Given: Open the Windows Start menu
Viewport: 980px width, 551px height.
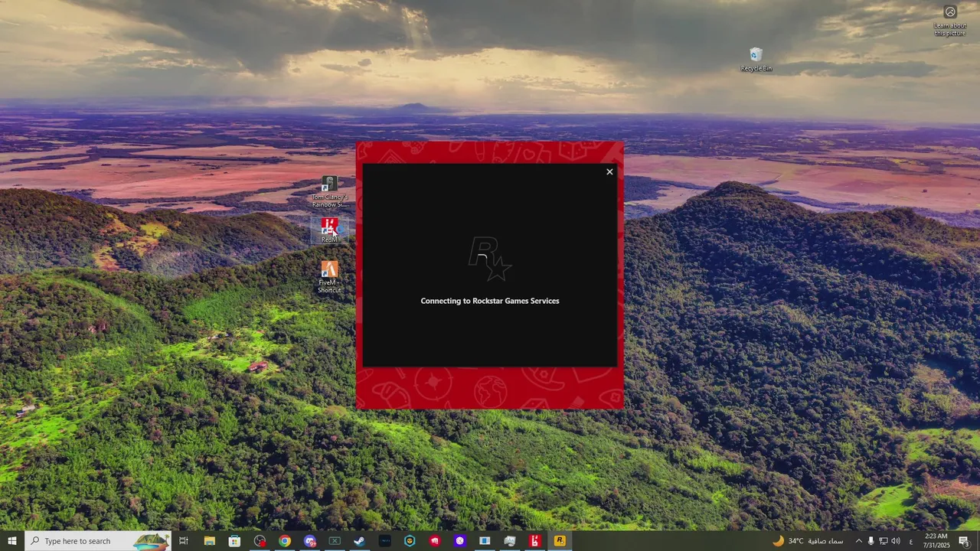Looking at the screenshot, I should pyautogui.click(x=12, y=541).
